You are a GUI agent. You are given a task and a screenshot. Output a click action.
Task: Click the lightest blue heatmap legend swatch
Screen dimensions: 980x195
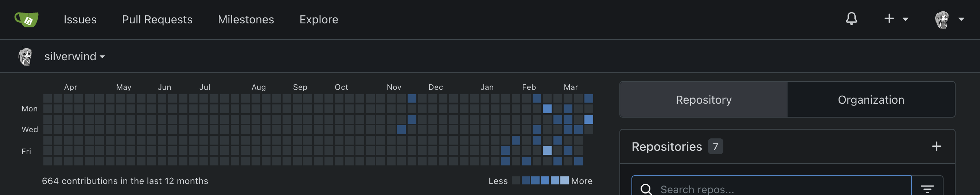[565, 180]
